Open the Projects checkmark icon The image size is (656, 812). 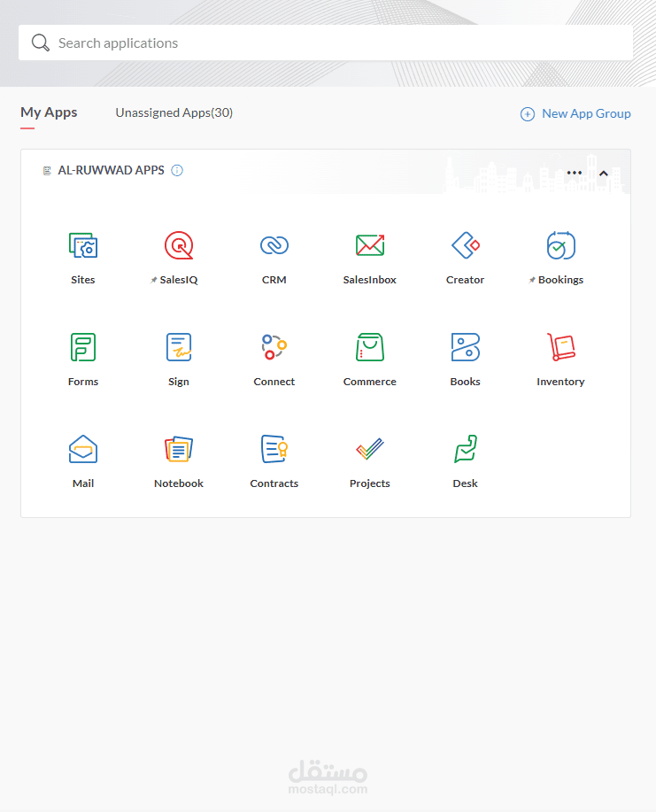pyautogui.click(x=370, y=449)
